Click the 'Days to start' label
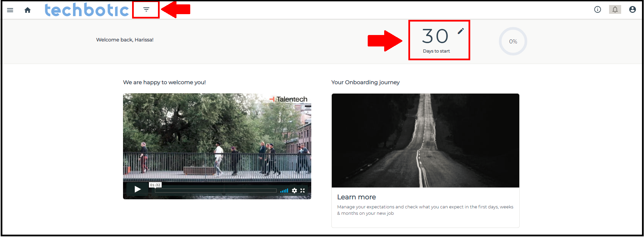The image size is (644, 237). tap(436, 51)
